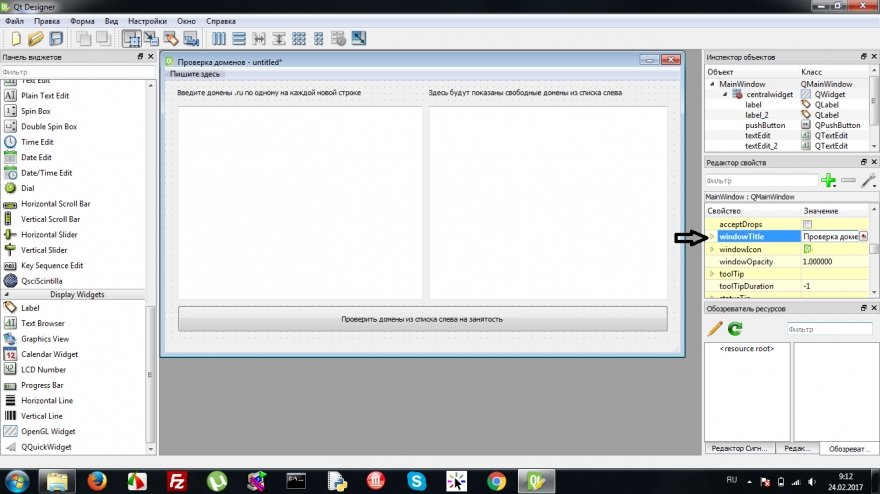The image size is (880, 494).
Task: Apply Lay Out in a Grid icon
Action: pyautogui.click(x=299, y=39)
